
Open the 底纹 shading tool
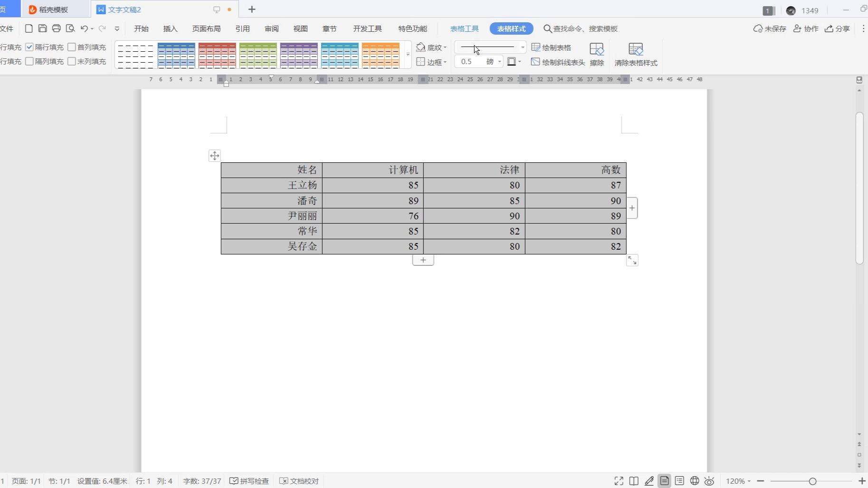coord(431,47)
